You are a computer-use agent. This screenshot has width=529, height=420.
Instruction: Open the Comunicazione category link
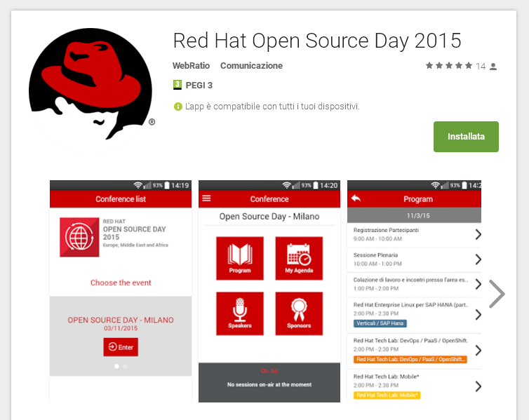click(251, 66)
